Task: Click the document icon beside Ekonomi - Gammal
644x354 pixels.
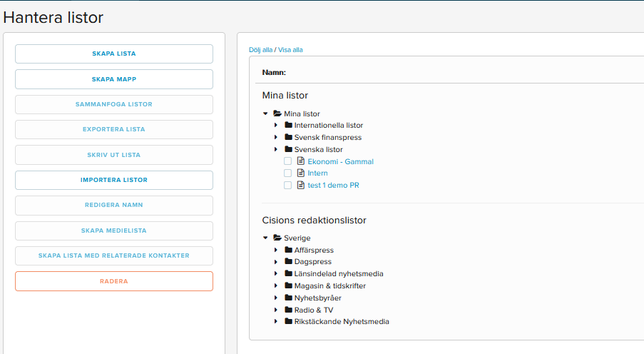Action: [301, 161]
